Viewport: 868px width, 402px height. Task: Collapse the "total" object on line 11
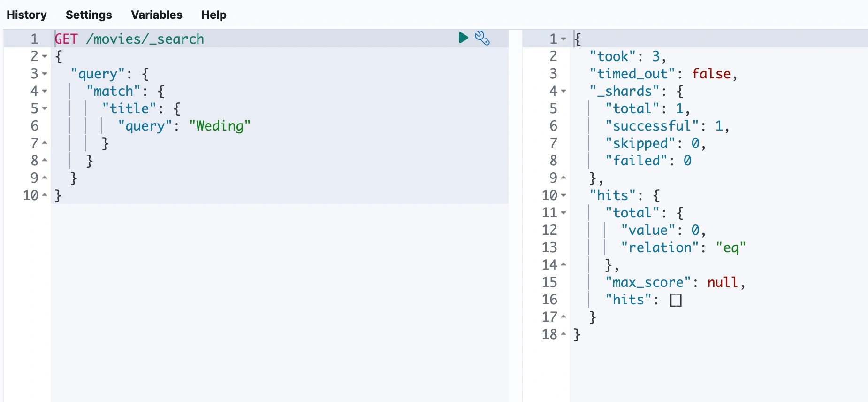(563, 213)
